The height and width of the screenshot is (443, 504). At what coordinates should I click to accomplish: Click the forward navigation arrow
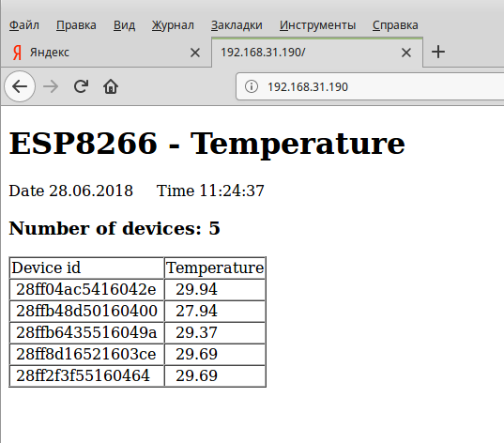(51, 86)
